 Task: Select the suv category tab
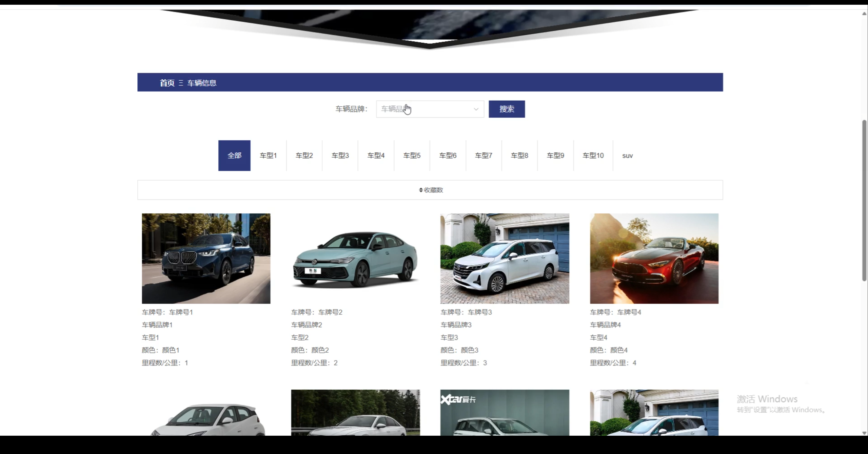point(627,156)
